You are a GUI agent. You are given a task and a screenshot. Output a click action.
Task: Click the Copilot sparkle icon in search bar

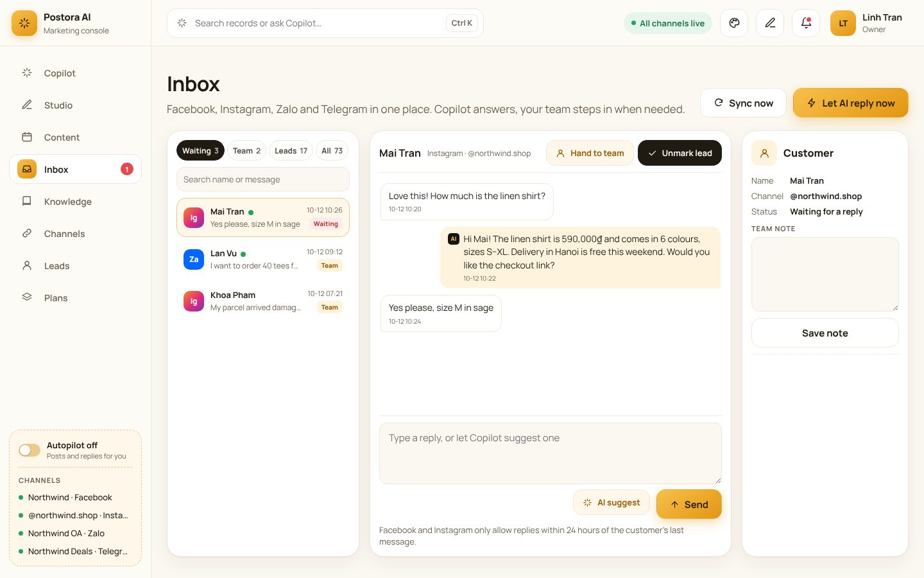click(182, 23)
